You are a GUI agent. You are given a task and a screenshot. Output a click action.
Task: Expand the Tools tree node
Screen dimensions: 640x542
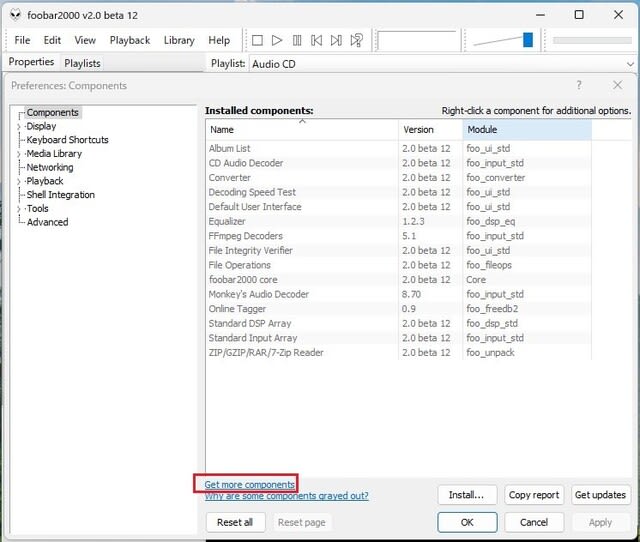click(19, 209)
